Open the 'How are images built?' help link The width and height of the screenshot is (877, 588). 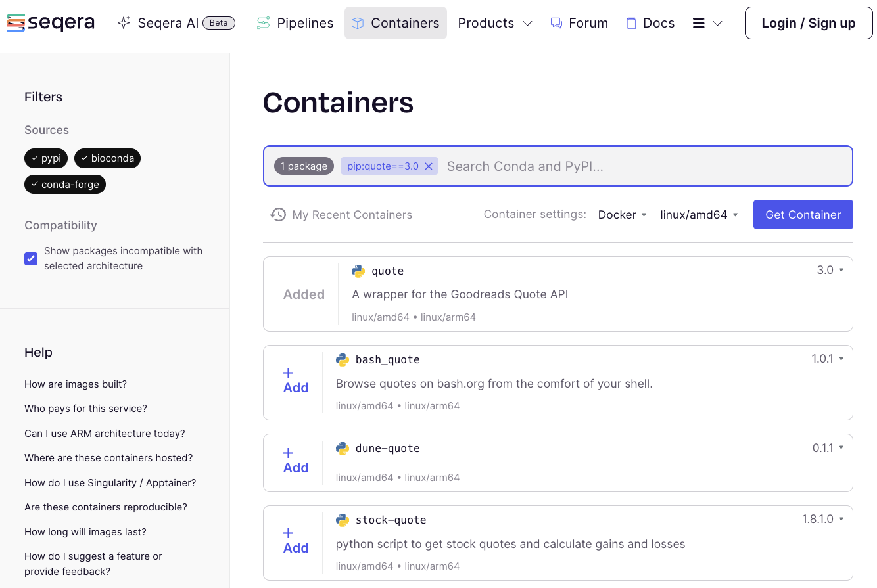click(77, 384)
